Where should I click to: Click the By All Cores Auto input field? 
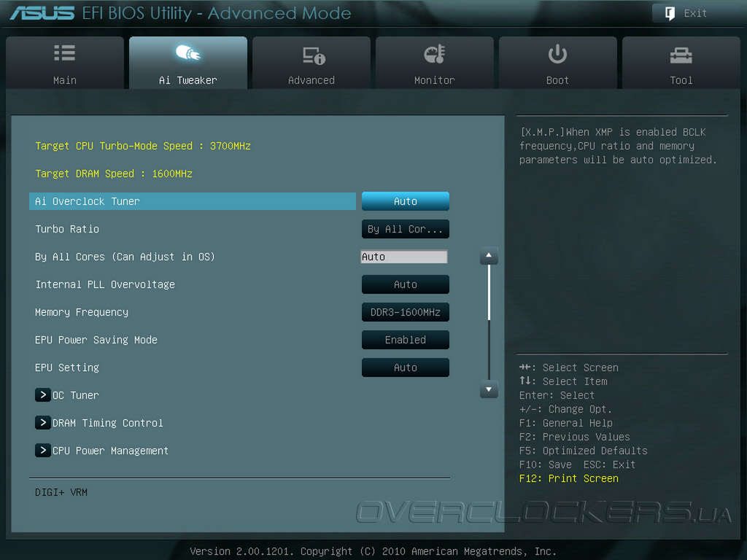tap(404, 257)
